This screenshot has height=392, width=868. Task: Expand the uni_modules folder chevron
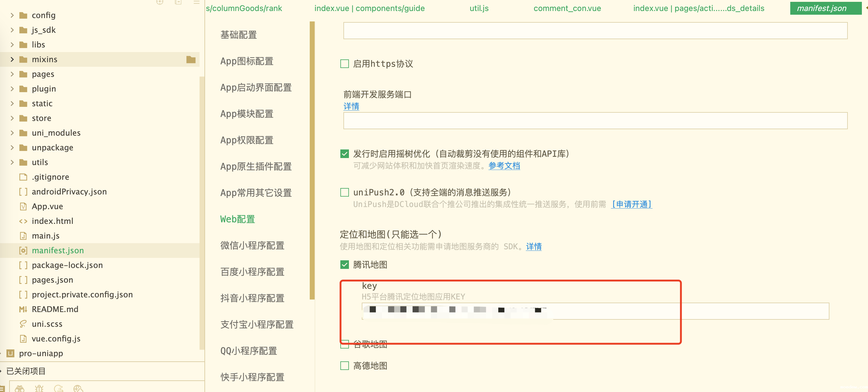pyautogui.click(x=12, y=133)
